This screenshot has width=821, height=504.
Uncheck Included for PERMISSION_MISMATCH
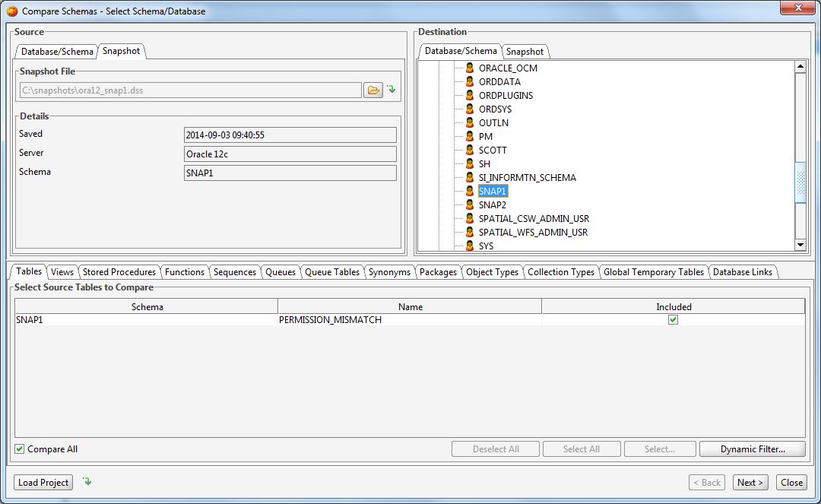click(x=672, y=319)
